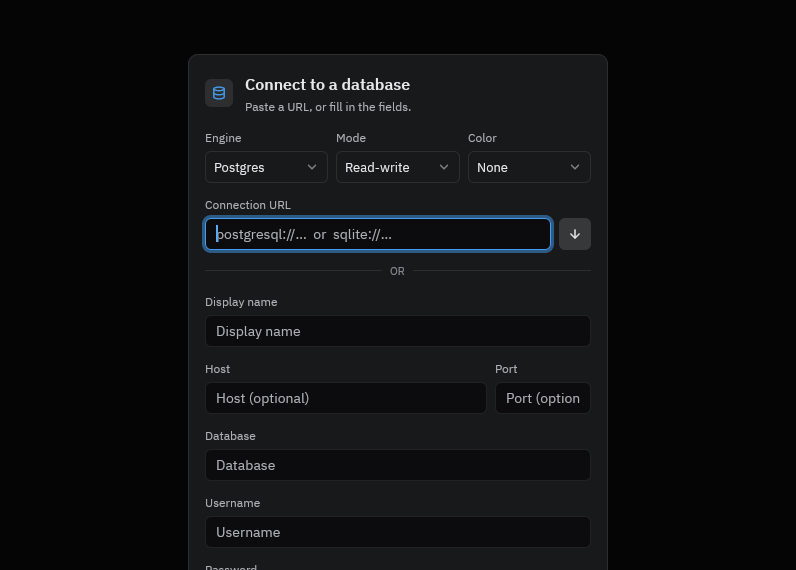Screen dimensions: 796x570
Task: Click the database icon in the dialog header
Action: point(219,93)
